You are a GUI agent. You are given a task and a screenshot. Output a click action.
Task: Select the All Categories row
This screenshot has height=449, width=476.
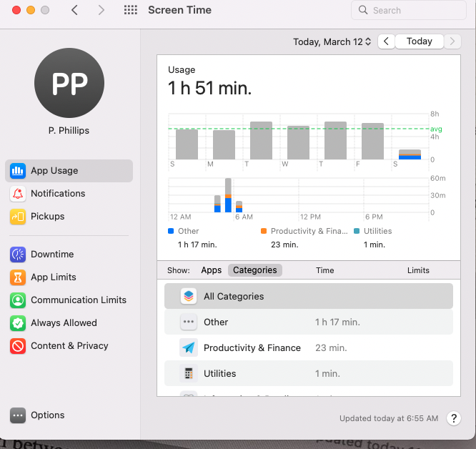(x=309, y=296)
